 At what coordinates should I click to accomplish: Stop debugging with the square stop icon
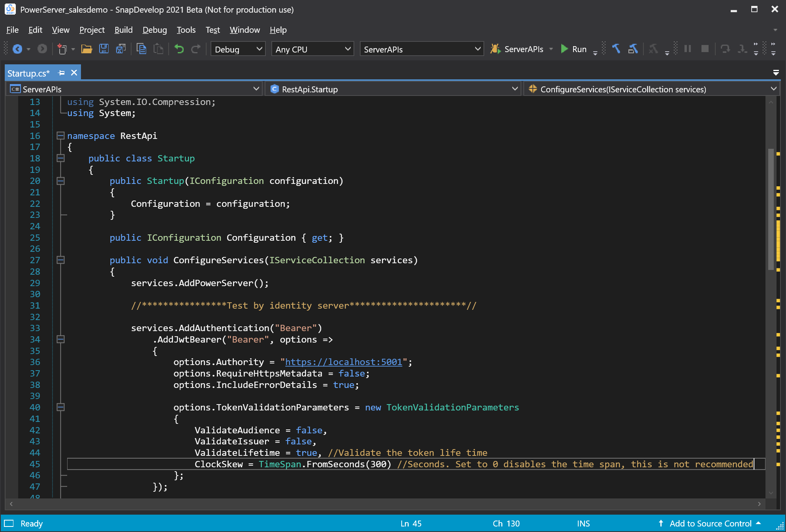tap(705, 49)
